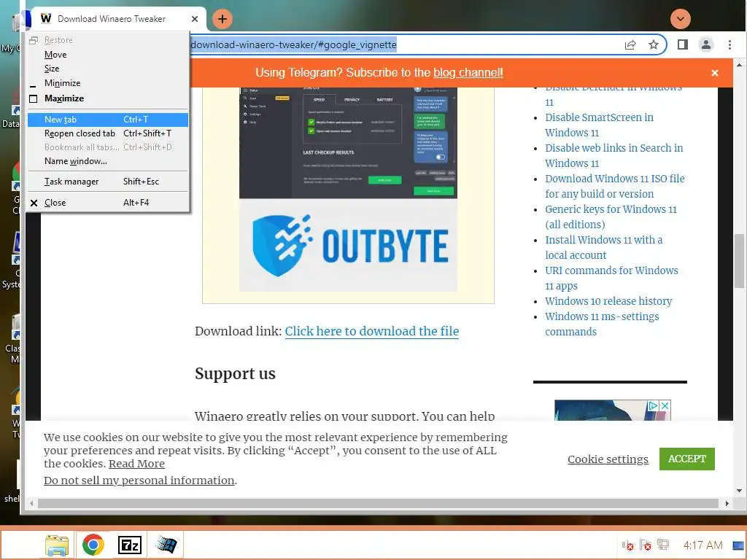
Task: Click the horizontal scrollbar left arrow
Action: click(31, 503)
